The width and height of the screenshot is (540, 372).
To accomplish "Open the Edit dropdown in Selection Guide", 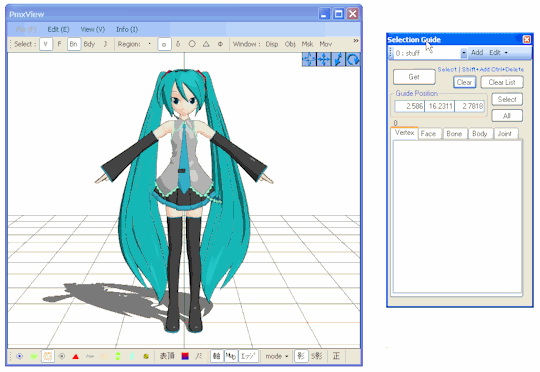I will (x=498, y=53).
